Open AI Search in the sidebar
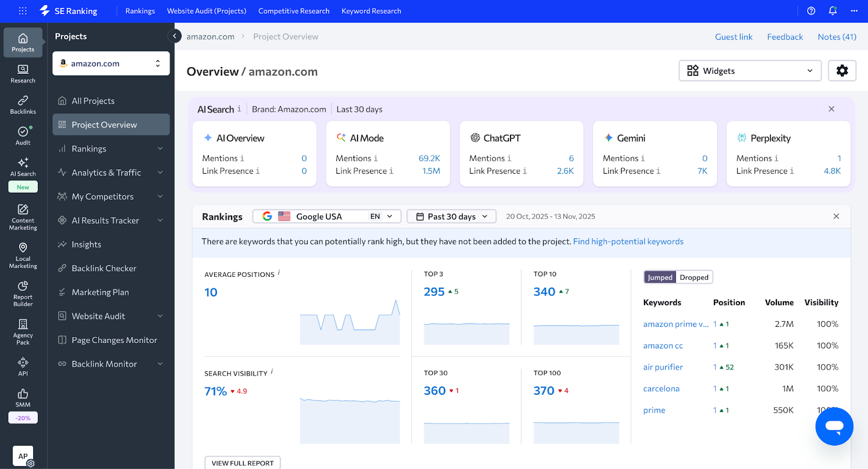 tap(23, 167)
